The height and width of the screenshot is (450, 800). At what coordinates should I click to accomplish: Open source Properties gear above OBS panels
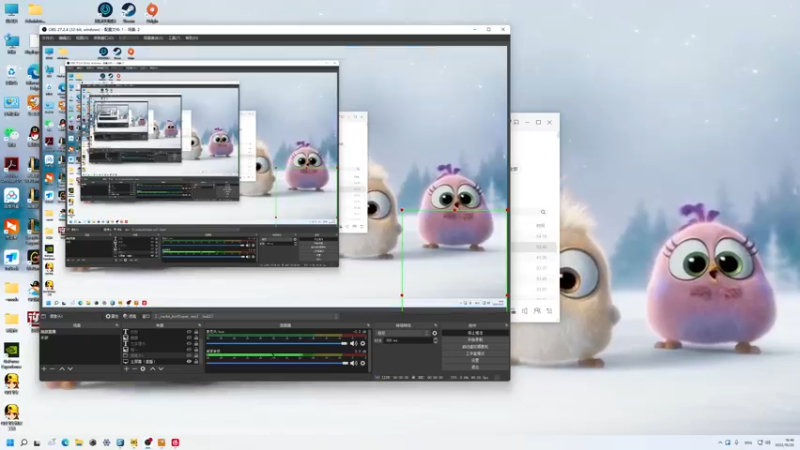pos(111,316)
